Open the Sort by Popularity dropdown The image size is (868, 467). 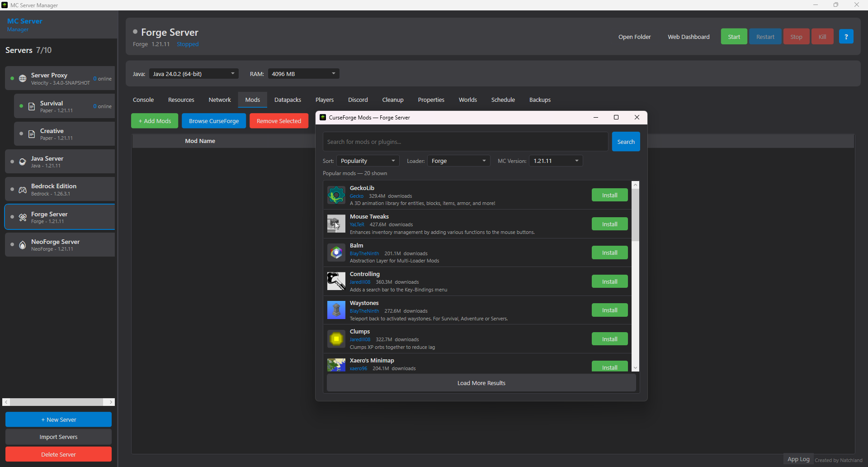pyautogui.click(x=368, y=161)
